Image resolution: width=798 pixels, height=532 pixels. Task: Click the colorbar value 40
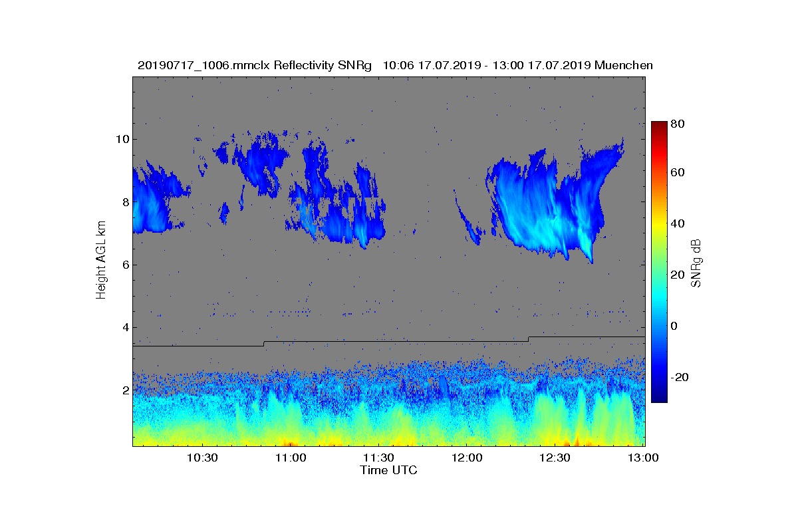[x=678, y=223]
